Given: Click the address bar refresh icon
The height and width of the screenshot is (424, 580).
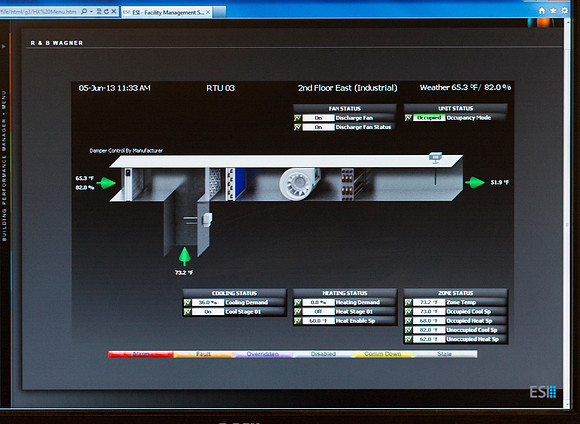Looking at the screenshot, I should 106,11.
